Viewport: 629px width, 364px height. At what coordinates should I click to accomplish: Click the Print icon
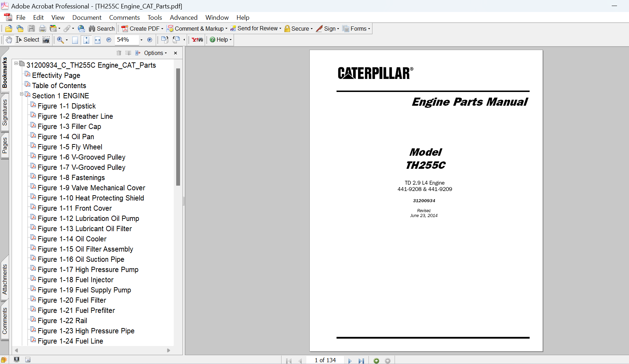click(x=43, y=29)
